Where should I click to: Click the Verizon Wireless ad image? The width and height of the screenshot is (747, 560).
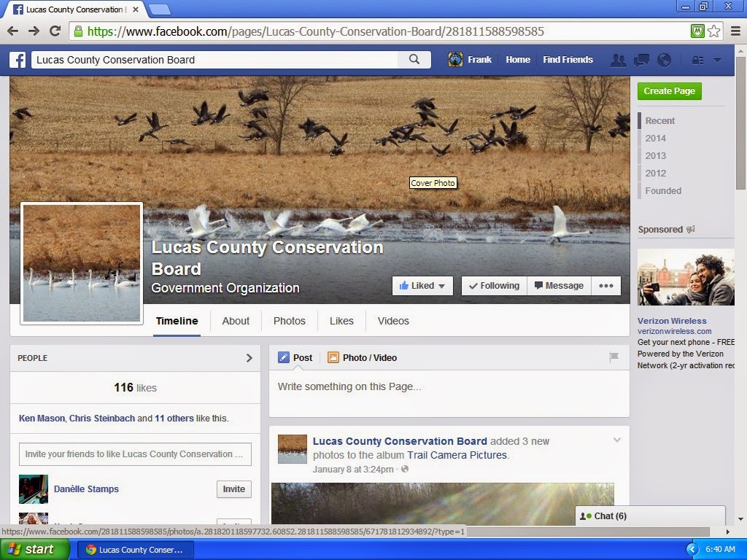(x=686, y=277)
